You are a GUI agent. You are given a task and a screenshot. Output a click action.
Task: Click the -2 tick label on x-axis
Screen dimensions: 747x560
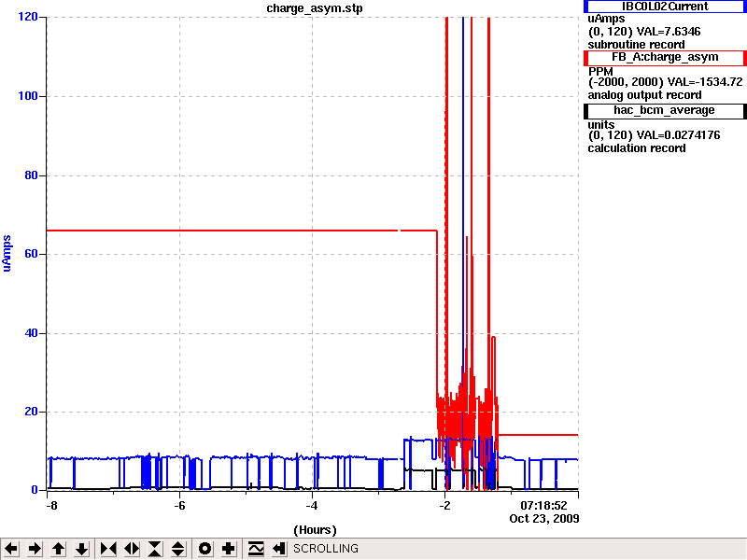point(444,505)
